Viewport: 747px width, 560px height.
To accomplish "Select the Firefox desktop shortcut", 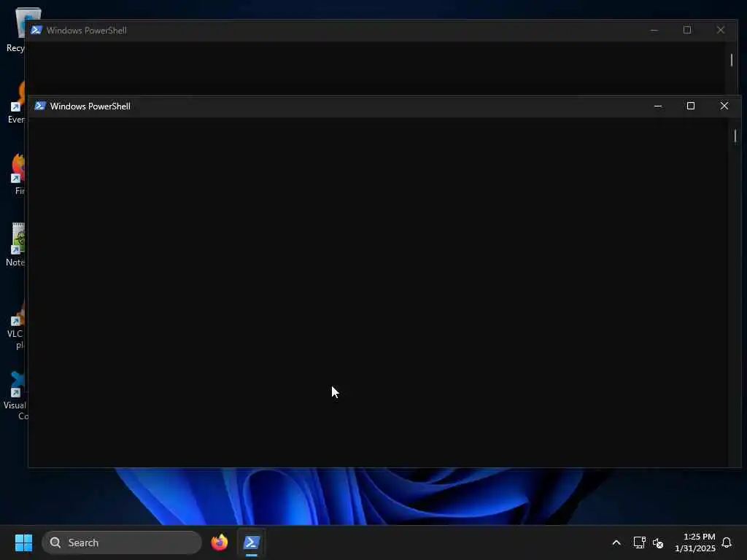I will [x=18, y=174].
